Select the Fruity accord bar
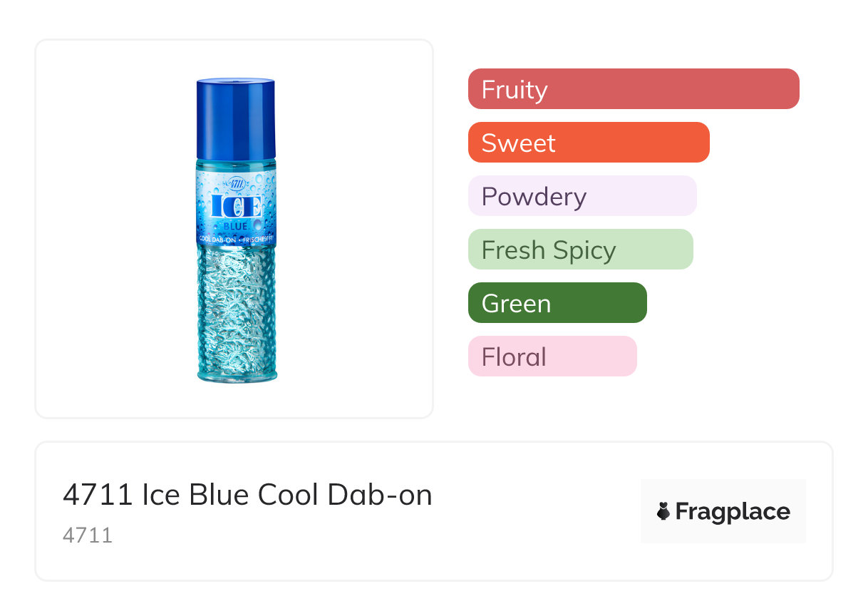868x616 pixels. click(634, 89)
